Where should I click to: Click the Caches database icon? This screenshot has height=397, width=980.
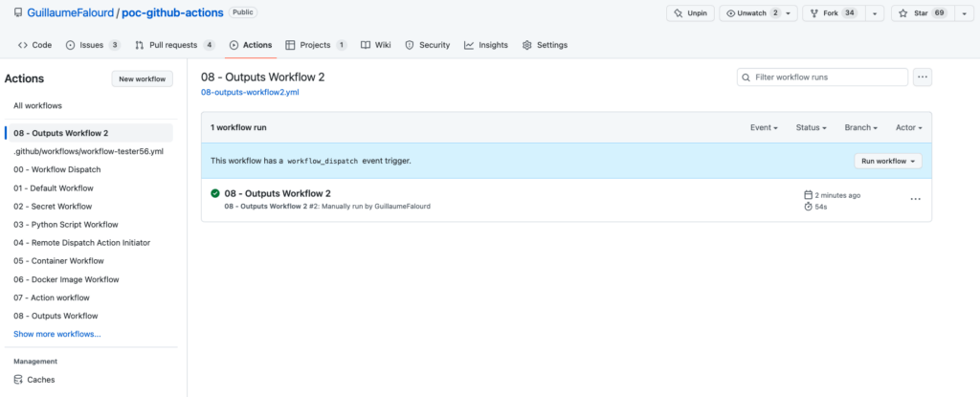pos(18,380)
